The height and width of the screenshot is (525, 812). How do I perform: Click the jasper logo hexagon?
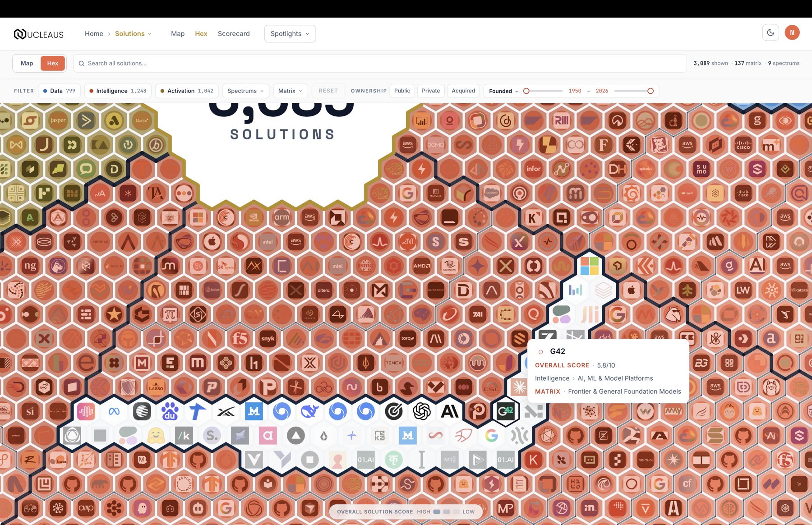coord(58,120)
